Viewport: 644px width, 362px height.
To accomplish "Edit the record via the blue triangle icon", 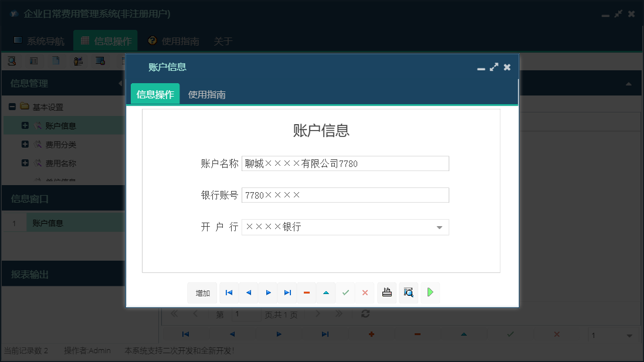I will click(326, 292).
